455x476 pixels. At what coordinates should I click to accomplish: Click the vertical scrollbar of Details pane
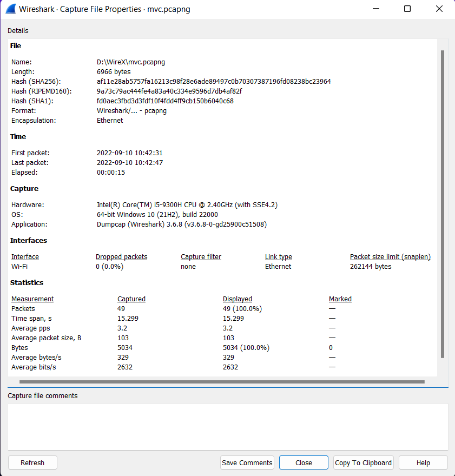tap(443, 204)
